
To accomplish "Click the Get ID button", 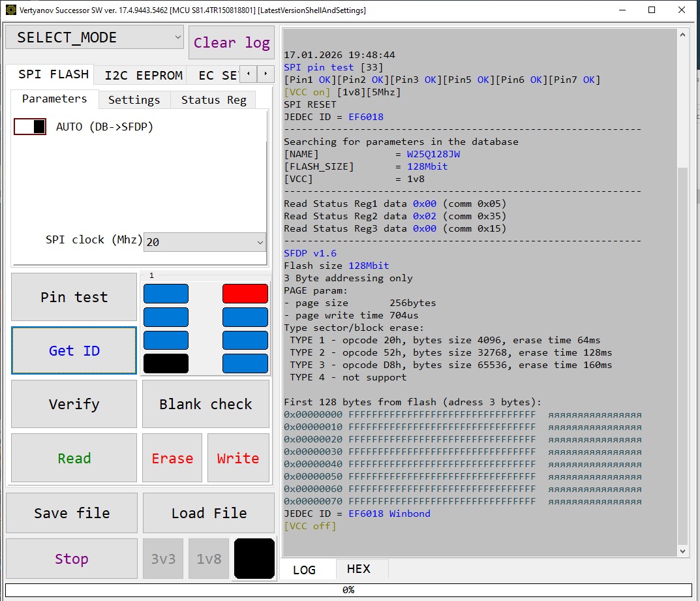I will 74,351.
